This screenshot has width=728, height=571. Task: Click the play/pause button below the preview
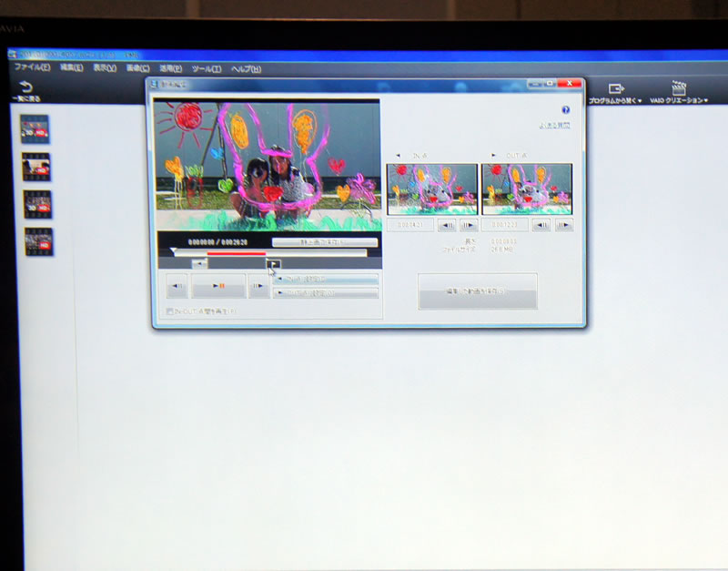coord(218,286)
